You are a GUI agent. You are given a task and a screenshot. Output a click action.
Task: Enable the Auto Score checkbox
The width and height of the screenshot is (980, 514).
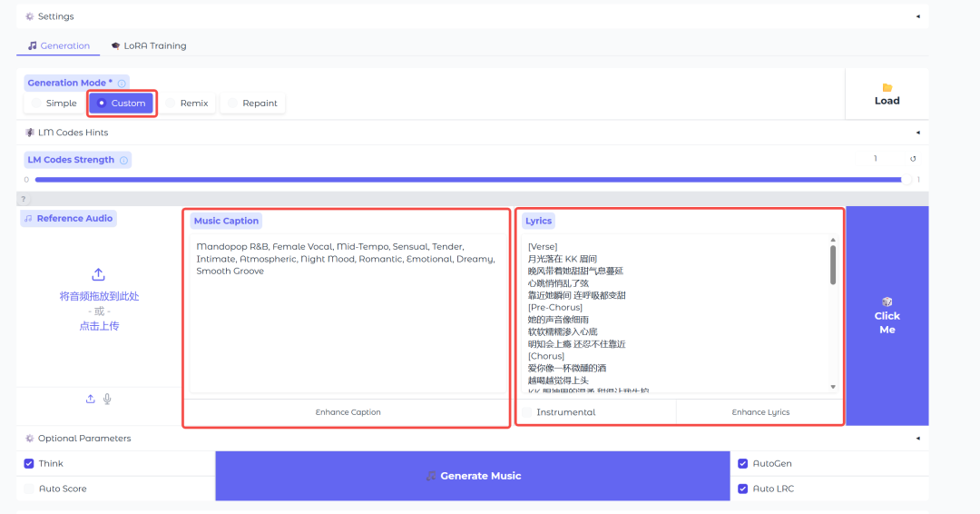(x=29, y=489)
